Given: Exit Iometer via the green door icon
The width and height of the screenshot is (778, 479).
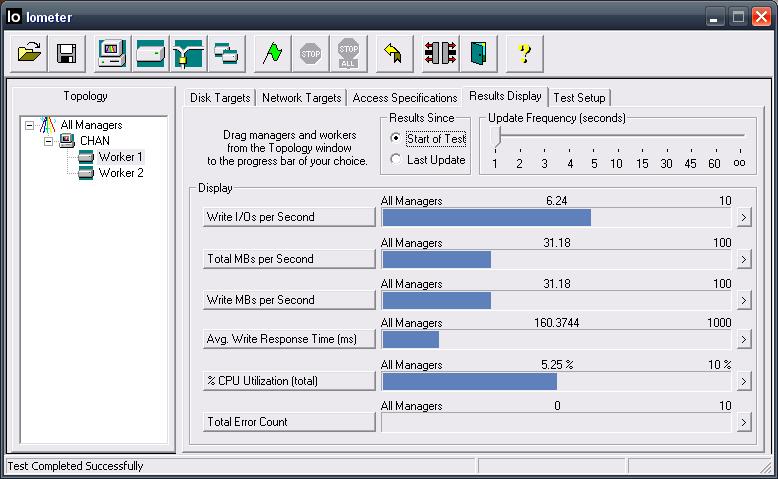Looking at the screenshot, I should tap(478, 53).
